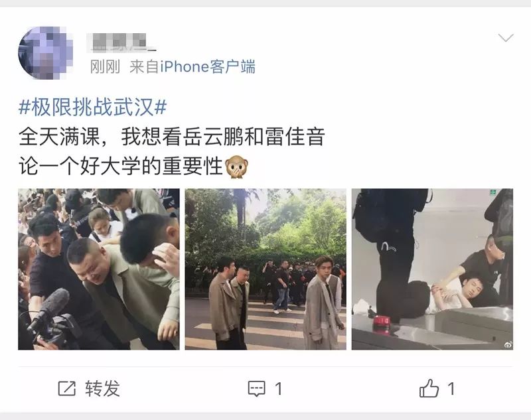The image size is (531, 420).
Task: Tap the blurred profile avatar
Action: click(x=46, y=53)
